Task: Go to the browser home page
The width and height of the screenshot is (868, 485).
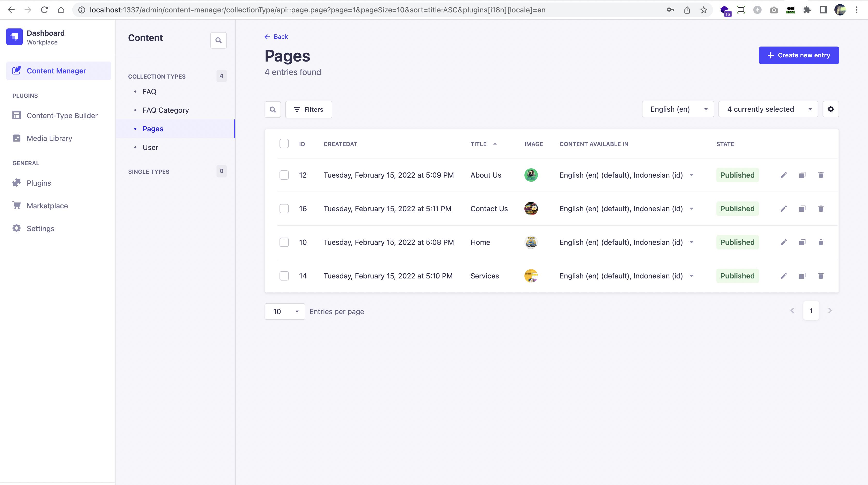Action: coord(61,10)
